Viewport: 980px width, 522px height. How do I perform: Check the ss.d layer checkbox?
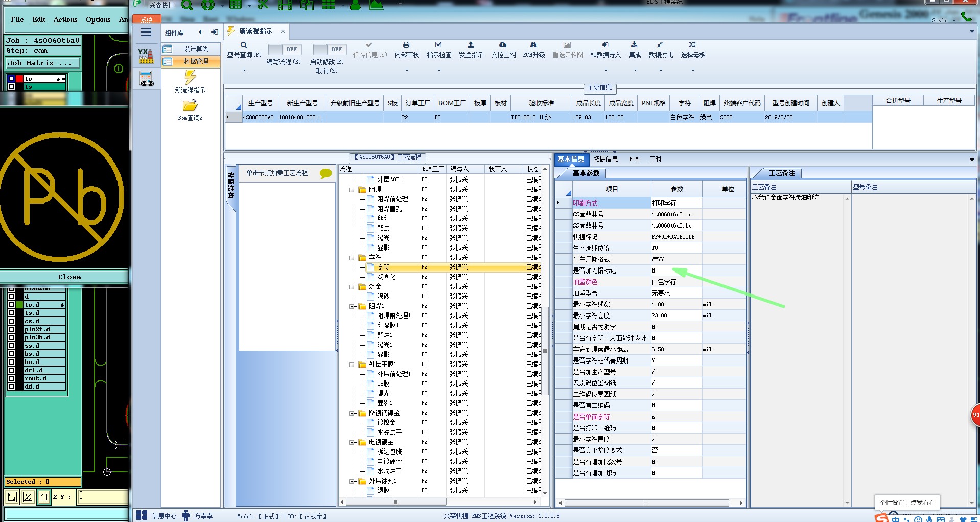coord(11,346)
